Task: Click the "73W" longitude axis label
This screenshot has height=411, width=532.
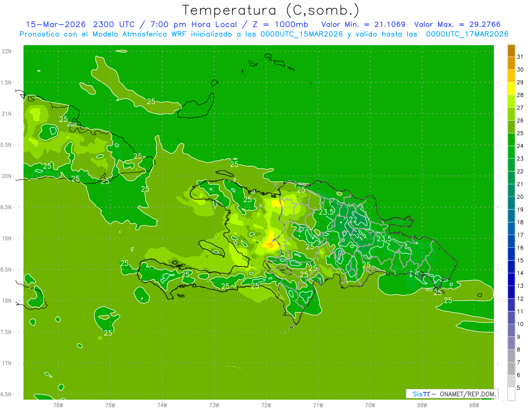Action: tap(214, 405)
